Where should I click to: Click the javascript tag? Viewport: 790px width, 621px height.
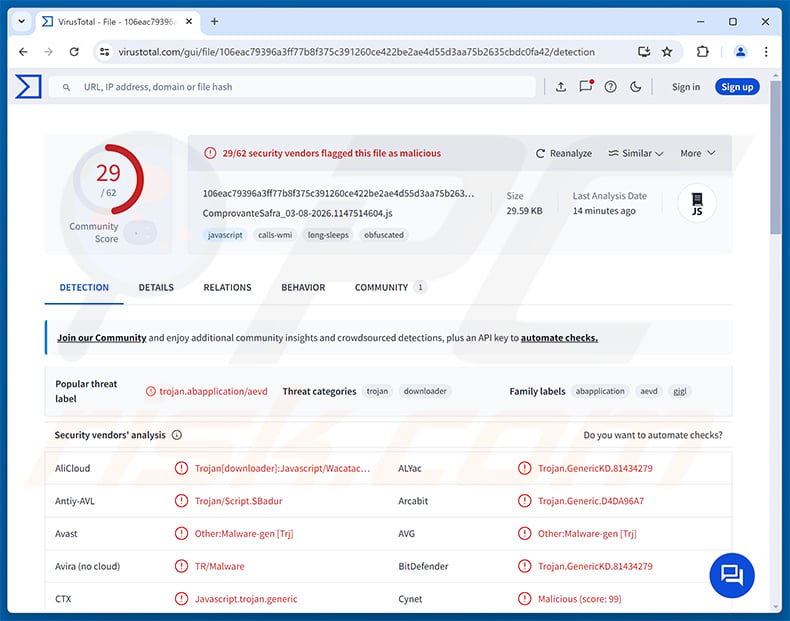225,235
